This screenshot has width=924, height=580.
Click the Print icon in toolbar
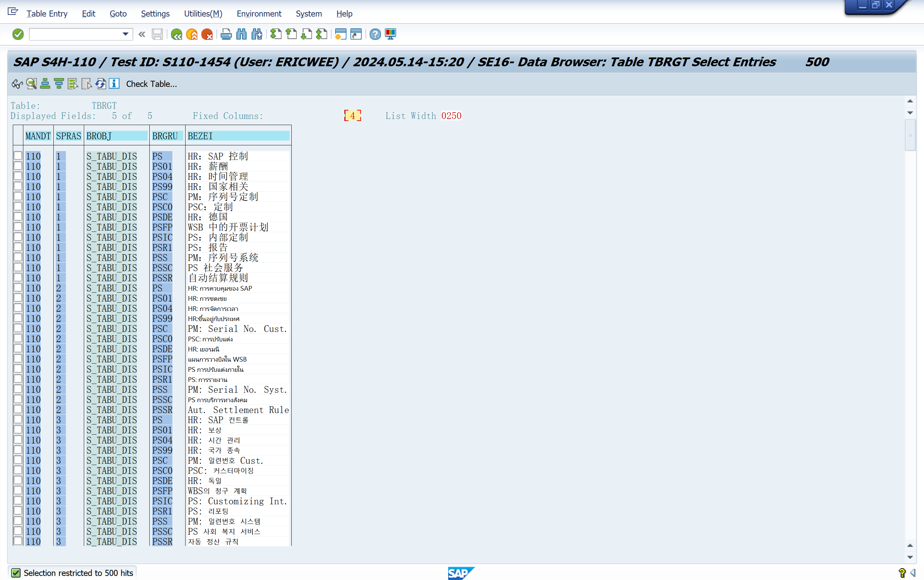[x=226, y=34]
